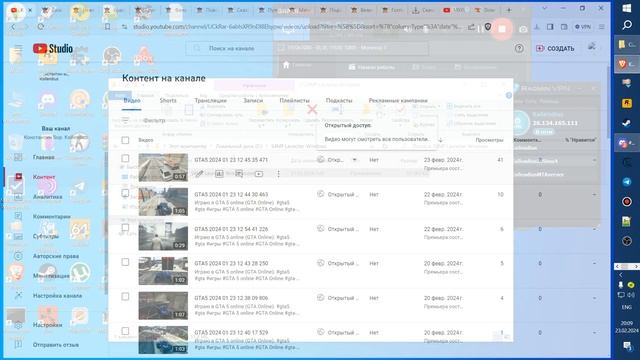The width and height of the screenshot is (640, 360).
Task: Click the share icon in address bar
Action: (471, 27)
